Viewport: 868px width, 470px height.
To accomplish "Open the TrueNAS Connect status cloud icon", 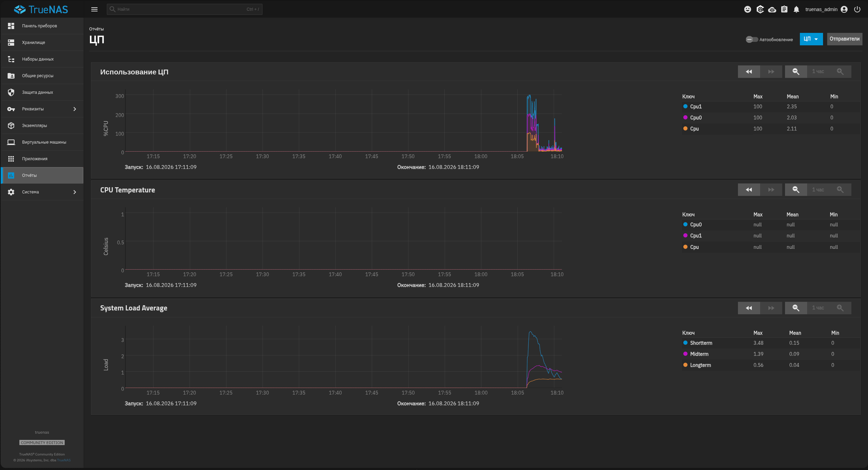I will 772,9.
